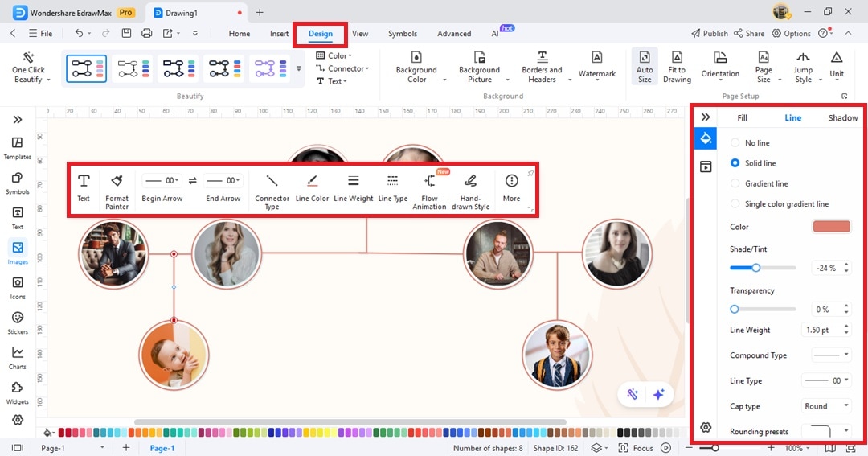Click the Undo arrow
This screenshot has width=868, height=456.
79,33
